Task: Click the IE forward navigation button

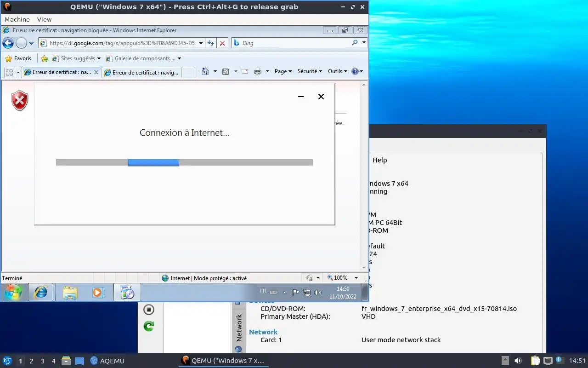Action: pos(21,43)
